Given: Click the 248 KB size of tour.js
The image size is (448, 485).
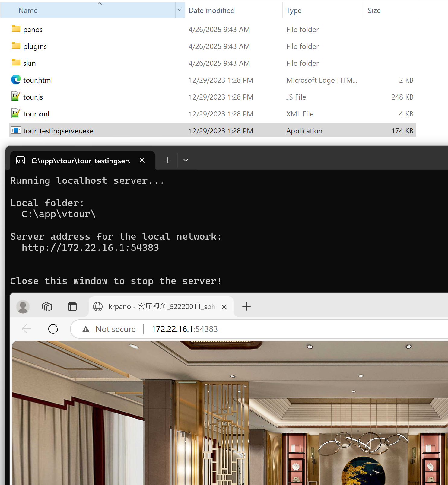Looking at the screenshot, I should tap(402, 97).
